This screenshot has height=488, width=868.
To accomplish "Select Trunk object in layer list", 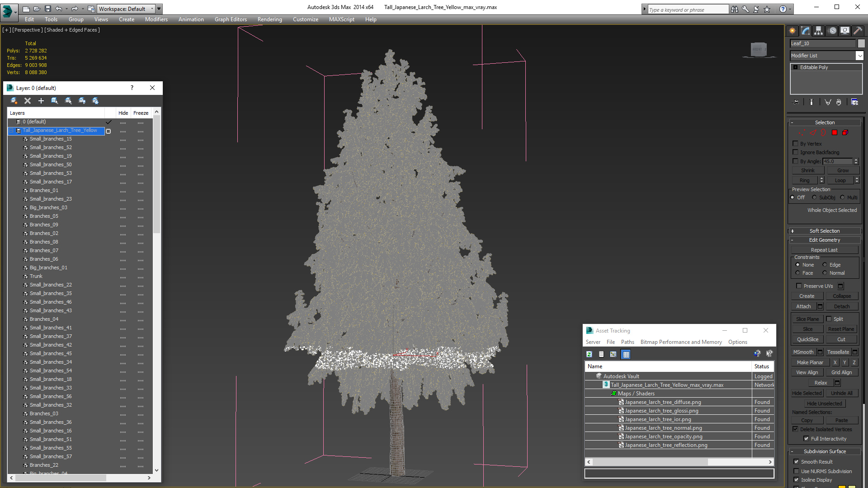I will click(x=36, y=276).
